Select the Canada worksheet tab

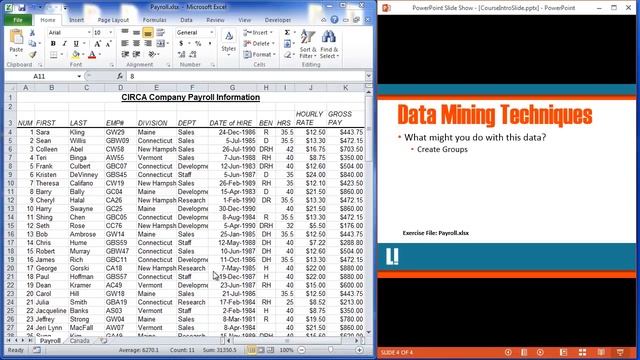[80, 340]
